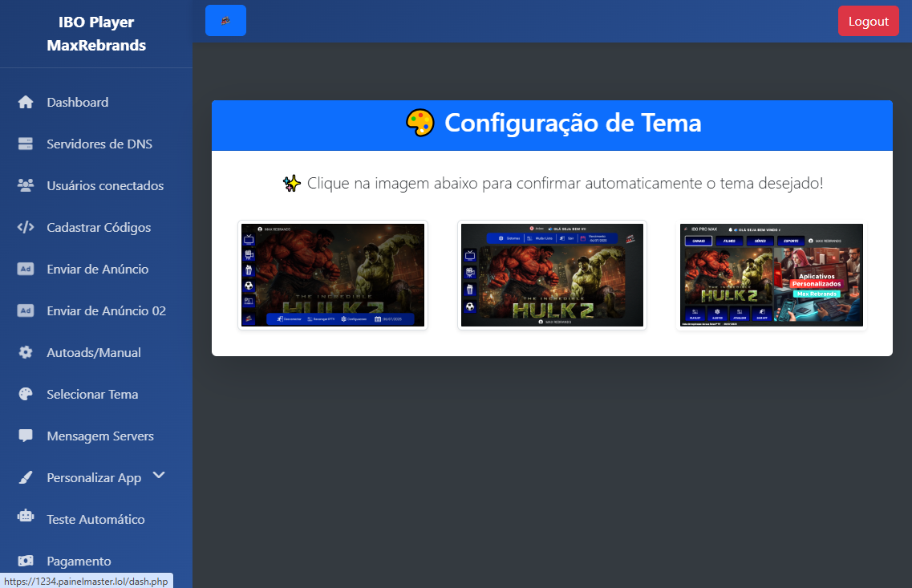Click the Selecionar Tema palette icon
The width and height of the screenshot is (912, 588).
pyautogui.click(x=26, y=394)
